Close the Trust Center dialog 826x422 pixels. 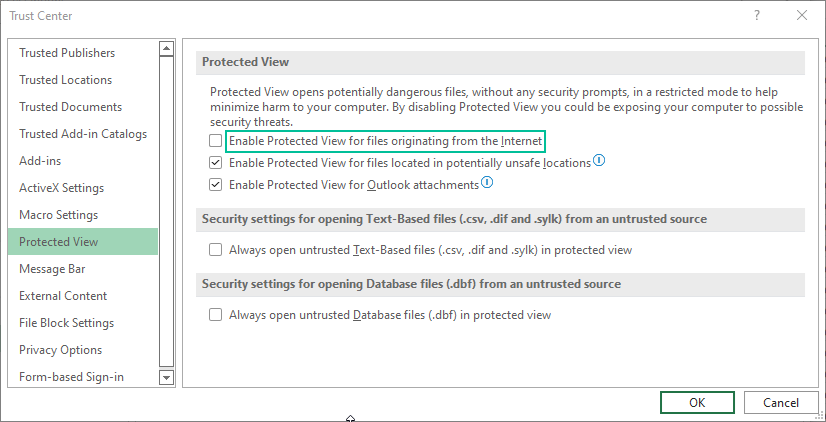click(x=802, y=15)
